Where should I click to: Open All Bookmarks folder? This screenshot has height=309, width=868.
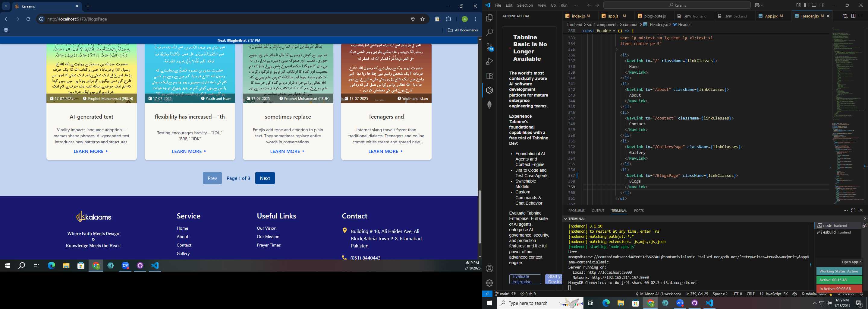[463, 30]
